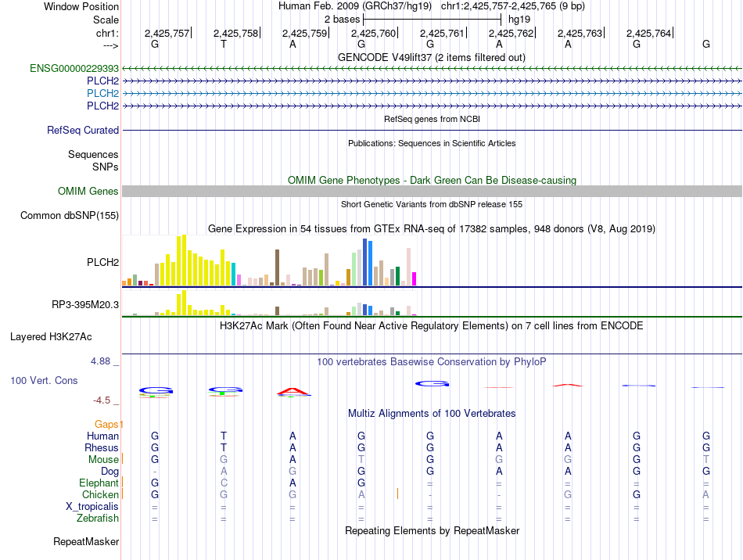Viewport: 743px width, 560px height.
Task: Click the Mouse species row label
Action: coord(103,460)
